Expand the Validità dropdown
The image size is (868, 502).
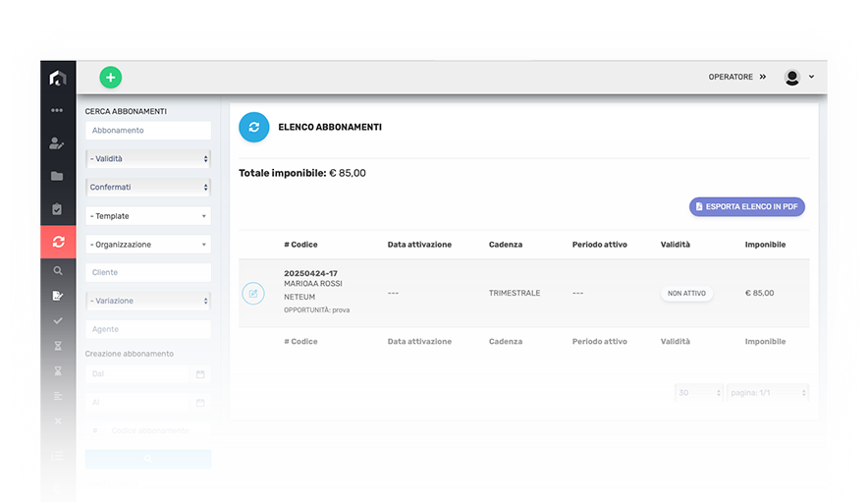click(148, 158)
